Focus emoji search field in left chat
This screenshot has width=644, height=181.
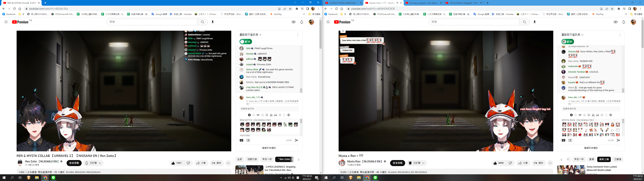coord(269,109)
